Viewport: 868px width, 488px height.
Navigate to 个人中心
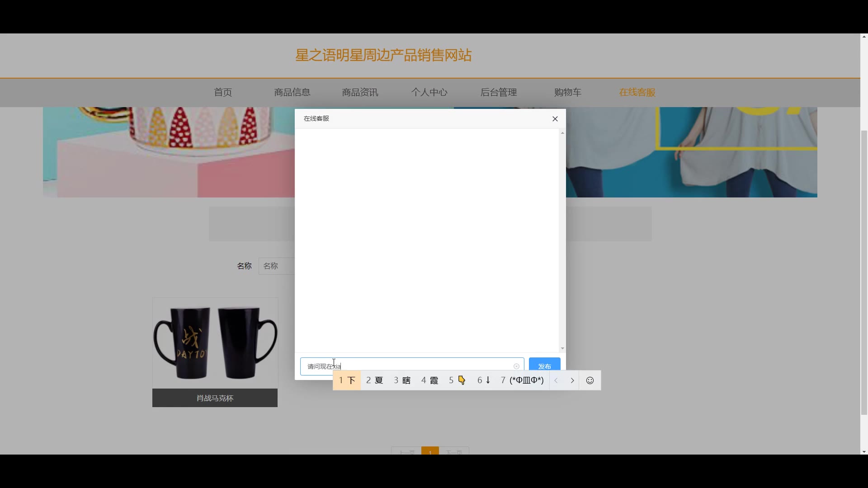click(x=429, y=92)
